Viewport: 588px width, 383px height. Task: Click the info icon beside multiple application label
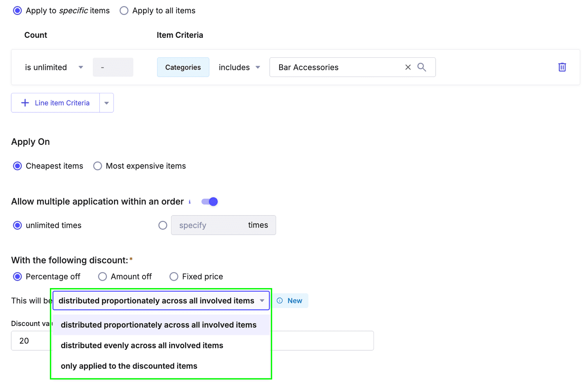[x=190, y=202]
